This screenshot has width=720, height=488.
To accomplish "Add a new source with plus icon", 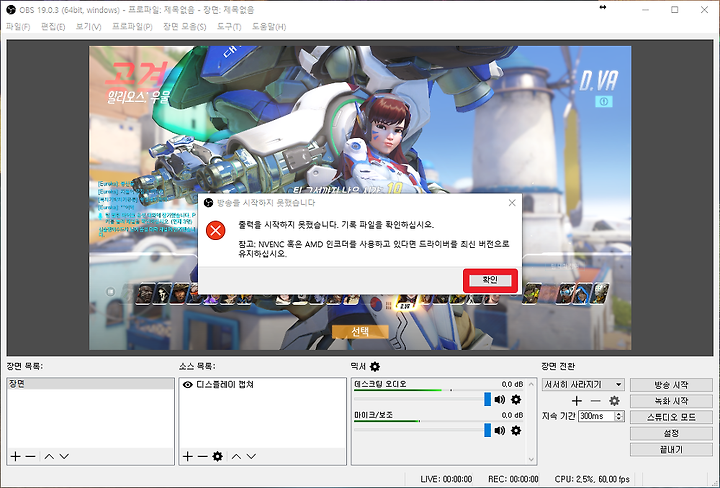I will pos(187,456).
